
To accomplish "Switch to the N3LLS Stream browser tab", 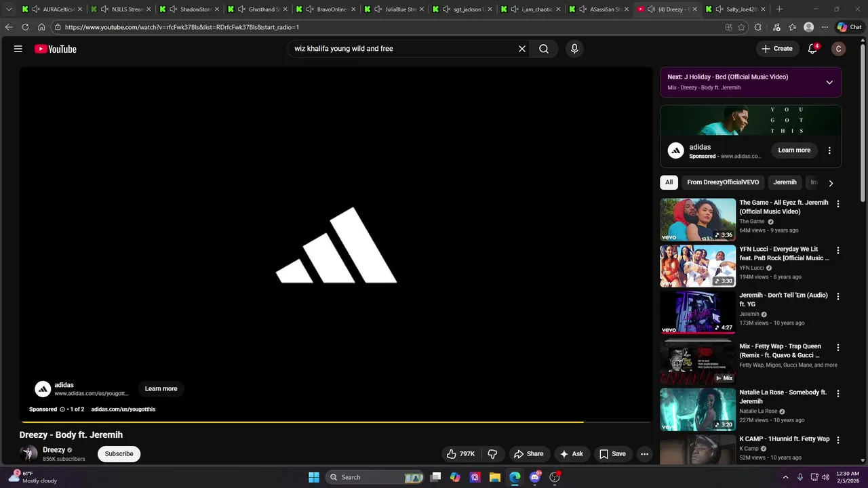I will [121, 9].
